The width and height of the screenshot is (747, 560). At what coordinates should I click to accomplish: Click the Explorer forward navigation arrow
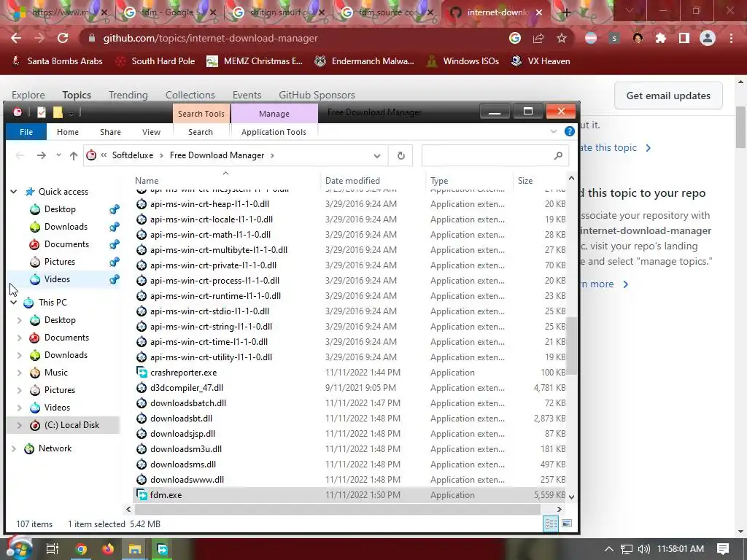[x=42, y=156]
